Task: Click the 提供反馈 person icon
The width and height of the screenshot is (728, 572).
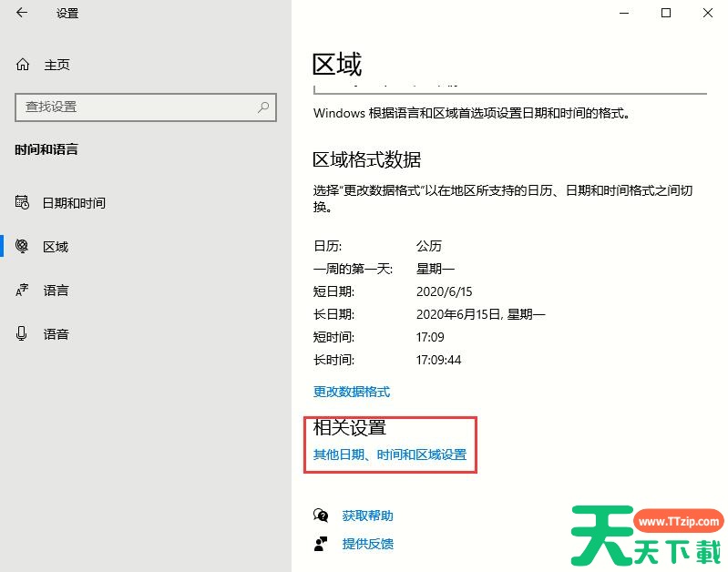Action: [x=321, y=544]
